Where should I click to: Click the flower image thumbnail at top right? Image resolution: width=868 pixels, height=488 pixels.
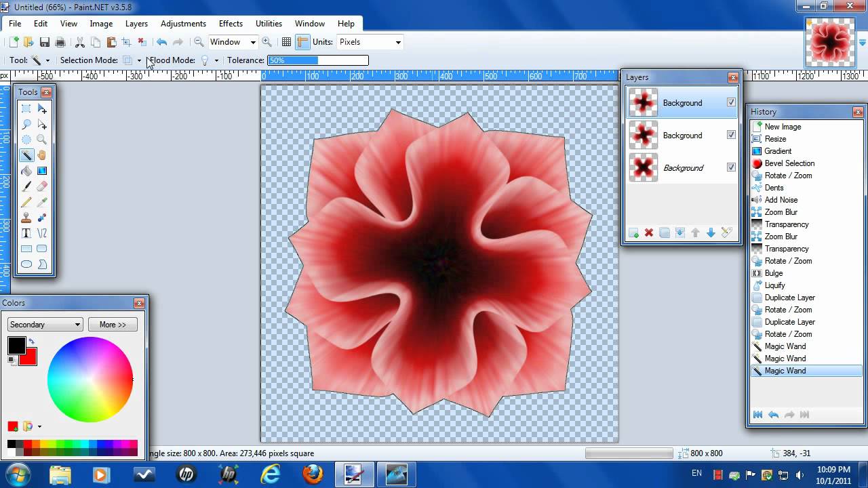point(830,42)
